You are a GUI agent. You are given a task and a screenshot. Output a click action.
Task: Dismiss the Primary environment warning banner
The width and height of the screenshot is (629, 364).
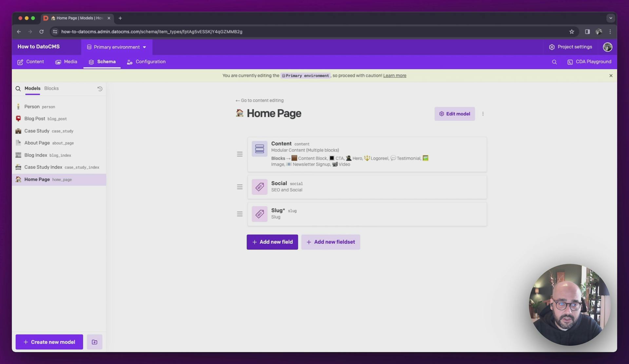(611, 76)
